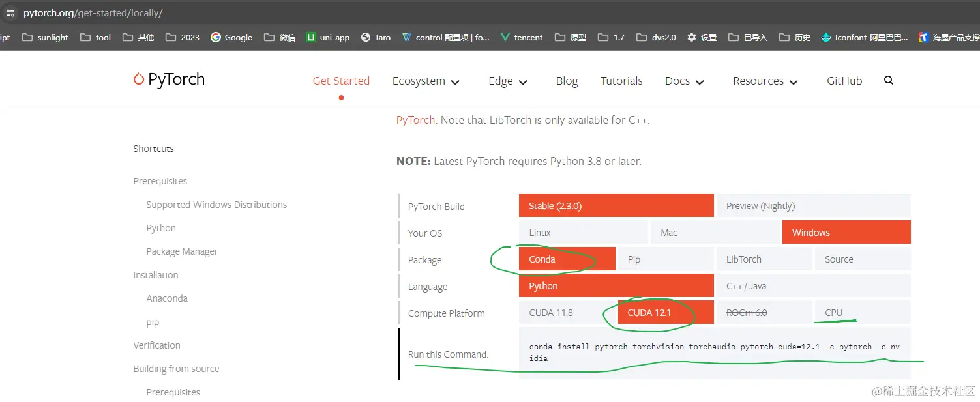Open the uni-app bookmark

click(x=328, y=37)
